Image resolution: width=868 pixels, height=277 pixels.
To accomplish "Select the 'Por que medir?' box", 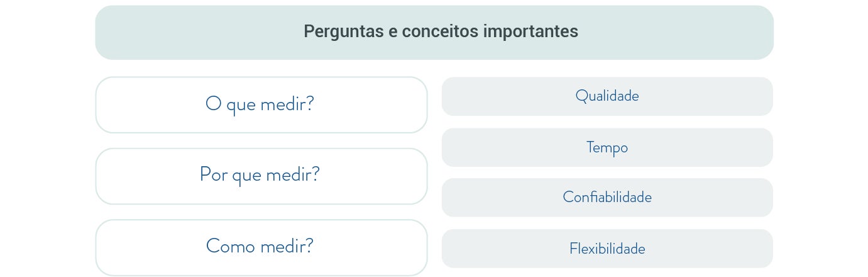I will (x=261, y=176).
